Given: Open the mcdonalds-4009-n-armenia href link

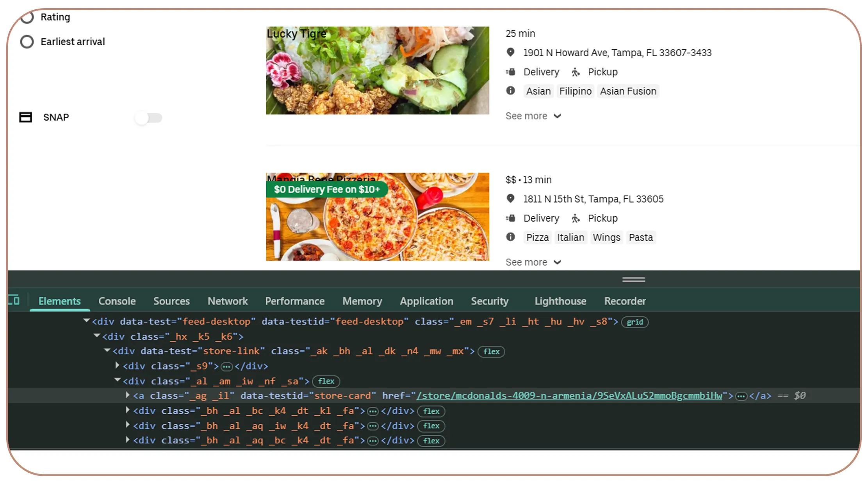Looking at the screenshot, I should (569, 396).
